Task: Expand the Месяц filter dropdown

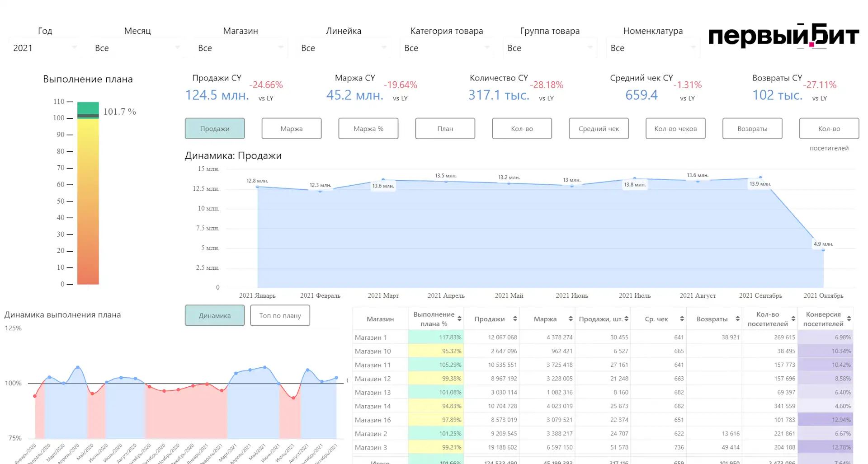Action: (137, 48)
